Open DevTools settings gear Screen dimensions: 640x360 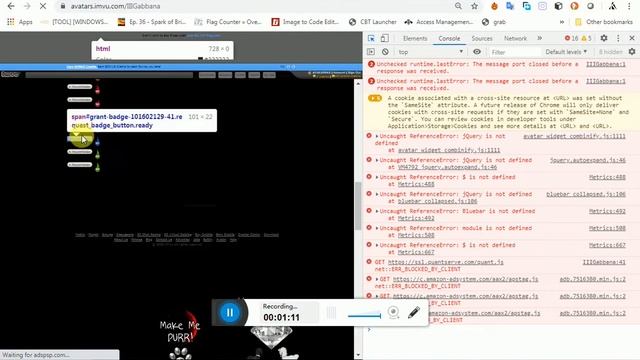pyautogui.click(x=604, y=38)
